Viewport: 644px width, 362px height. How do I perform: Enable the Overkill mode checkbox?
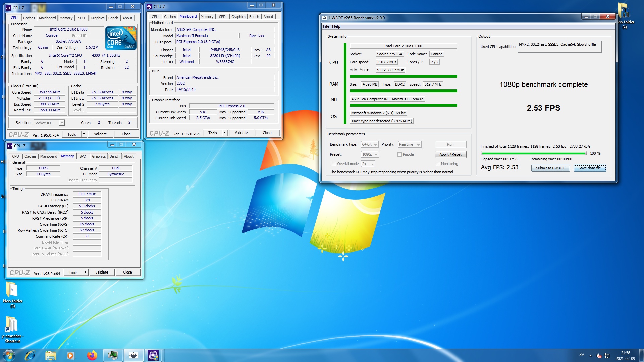(334, 164)
